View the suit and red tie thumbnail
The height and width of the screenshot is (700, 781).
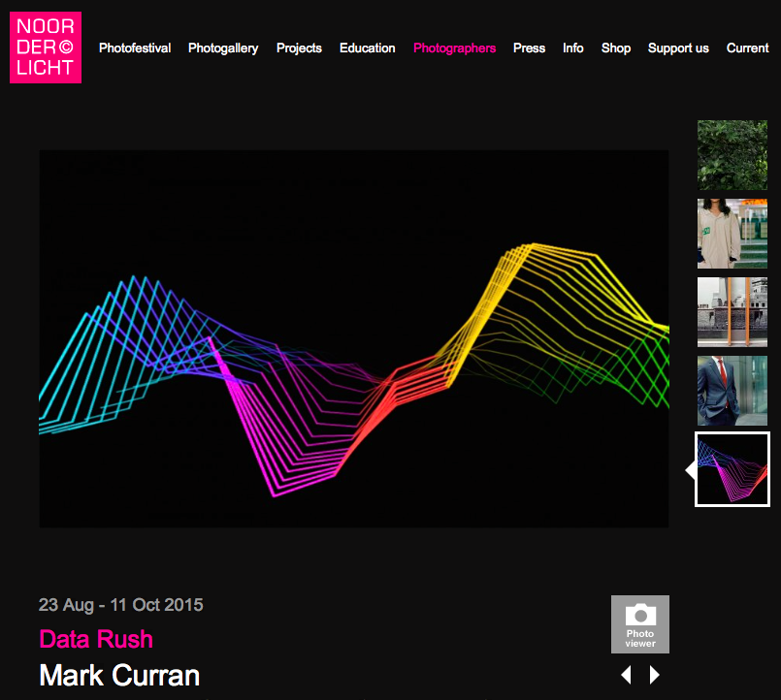point(732,391)
